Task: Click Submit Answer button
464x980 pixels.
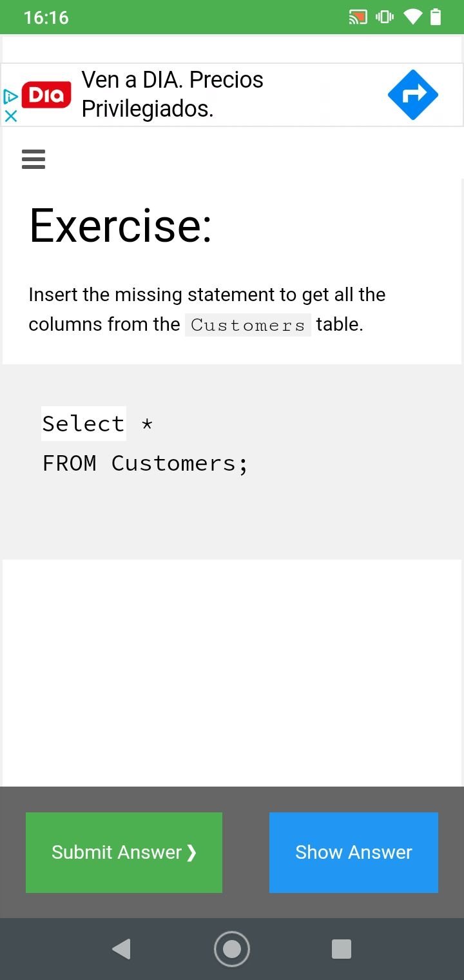Action: pyautogui.click(x=124, y=852)
